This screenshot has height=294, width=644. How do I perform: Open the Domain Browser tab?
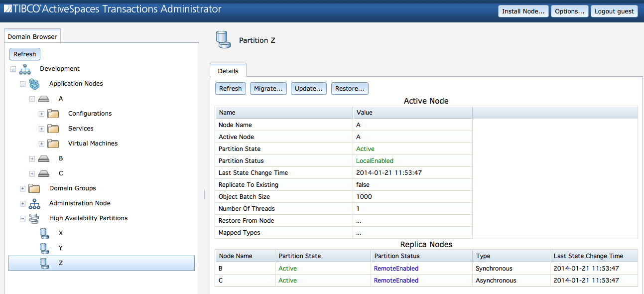tap(32, 36)
